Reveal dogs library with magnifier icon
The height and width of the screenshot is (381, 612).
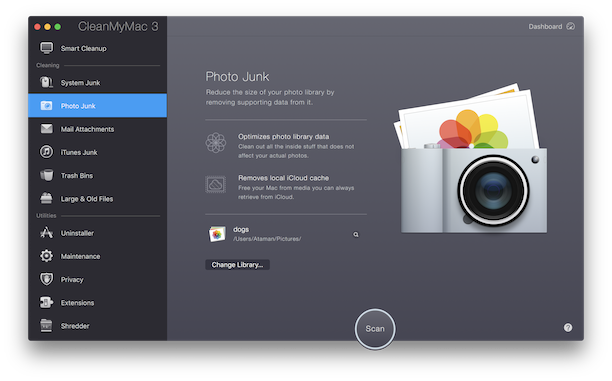pyautogui.click(x=356, y=235)
